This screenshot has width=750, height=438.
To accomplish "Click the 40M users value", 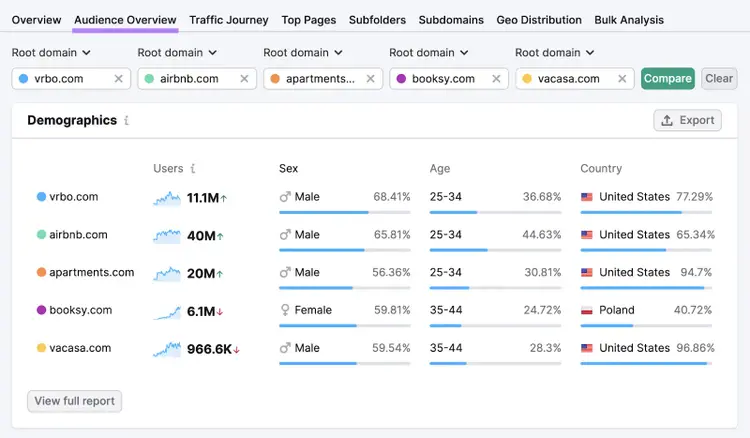I will click(x=201, y=236).
